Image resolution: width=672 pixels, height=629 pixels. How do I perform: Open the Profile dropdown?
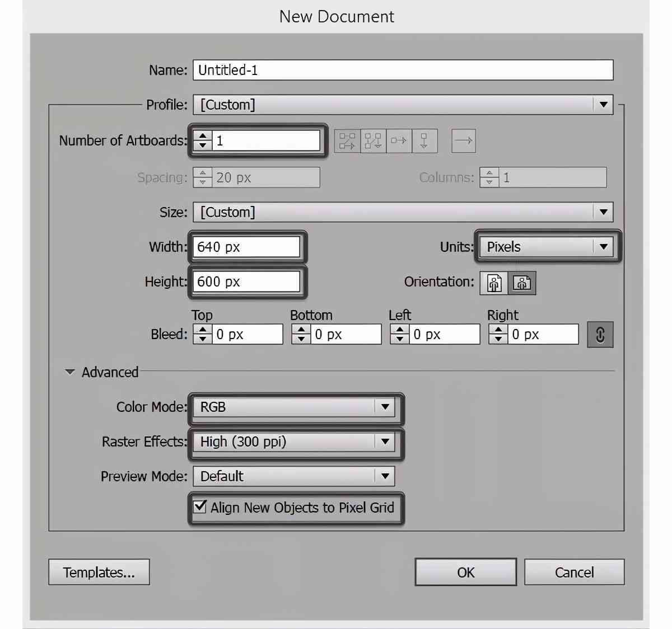tap(403, 105)
